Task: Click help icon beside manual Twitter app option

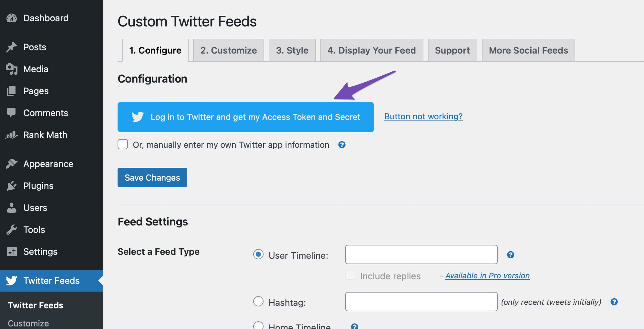Action: click(342, 145)
